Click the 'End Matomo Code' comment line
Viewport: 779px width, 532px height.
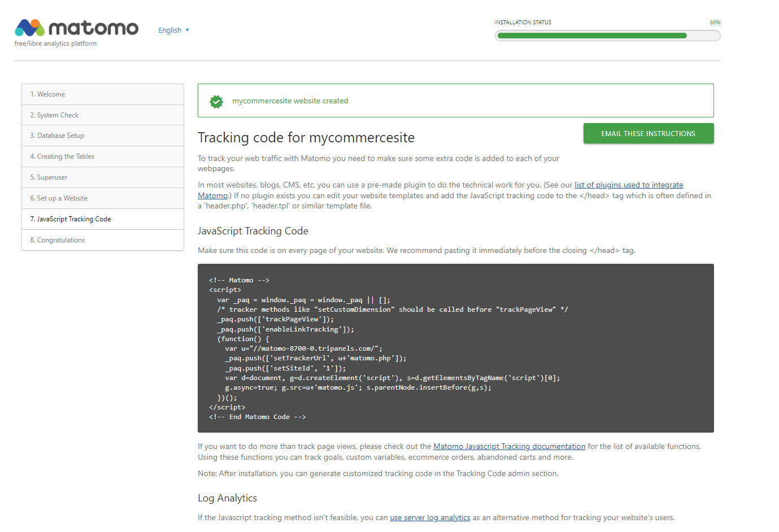[x=258, y=417]
